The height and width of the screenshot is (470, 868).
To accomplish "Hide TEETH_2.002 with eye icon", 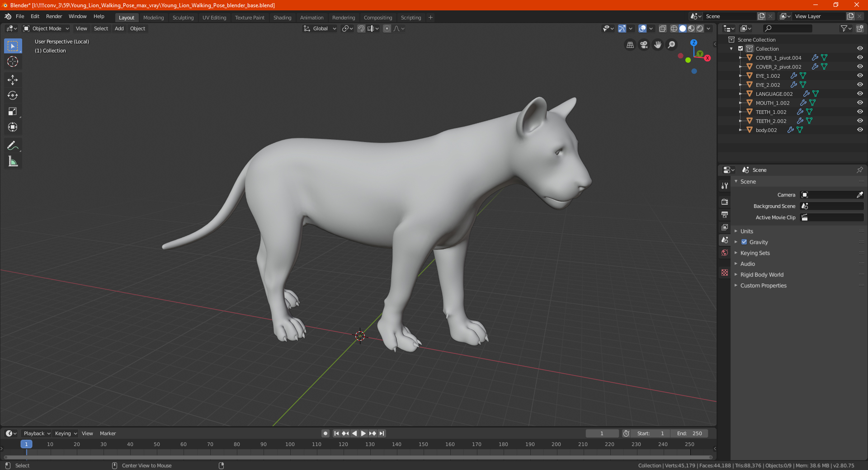I will 860,121.
